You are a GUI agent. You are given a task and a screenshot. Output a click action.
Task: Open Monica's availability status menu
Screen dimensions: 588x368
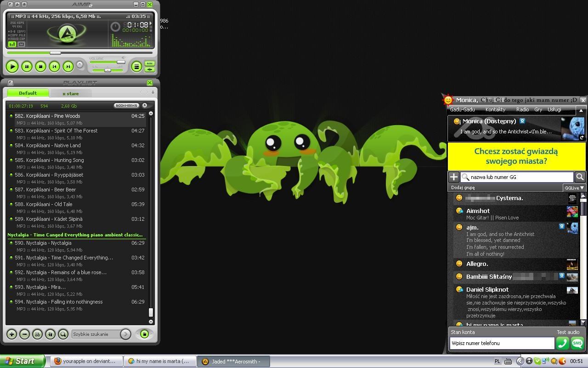457,121
